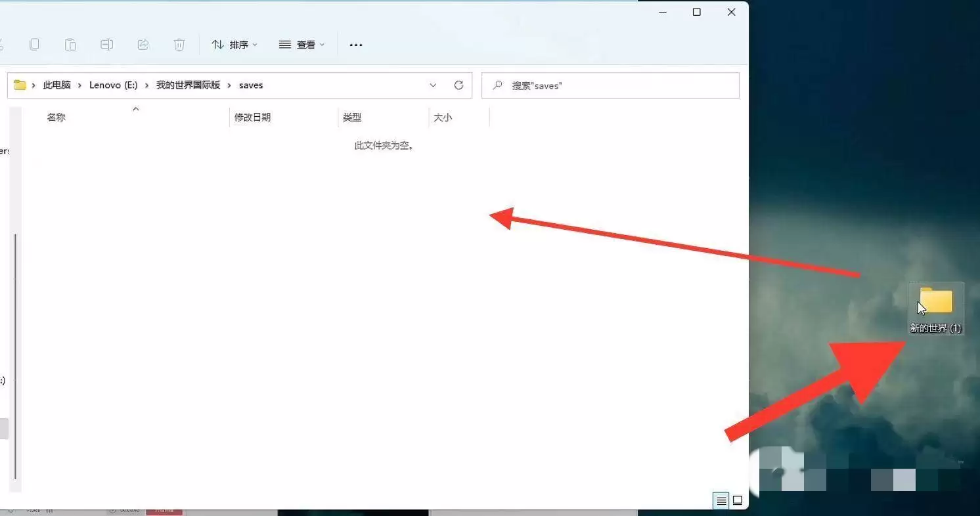
Task: Navigate to 此电脑 via the breadcrumb
Action: point(56,85)
